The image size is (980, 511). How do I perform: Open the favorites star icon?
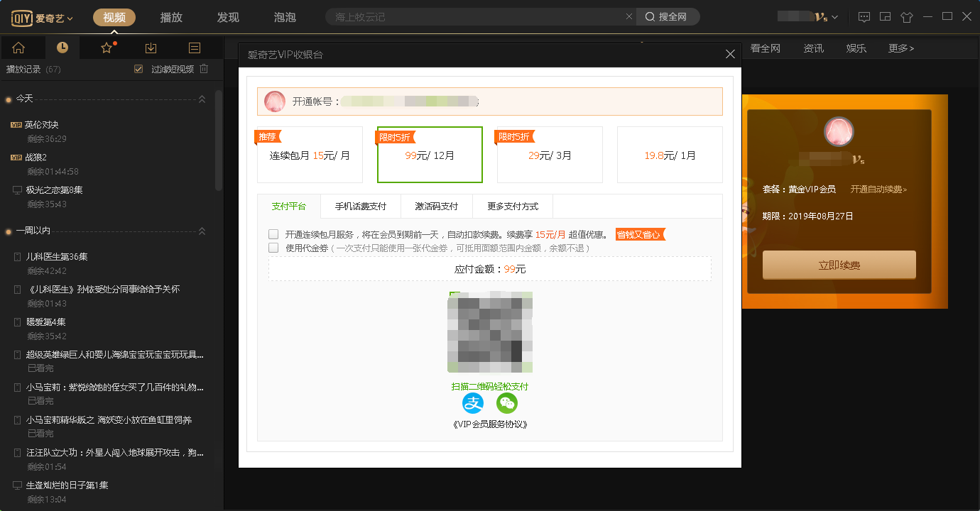click(x=107, y=48)
